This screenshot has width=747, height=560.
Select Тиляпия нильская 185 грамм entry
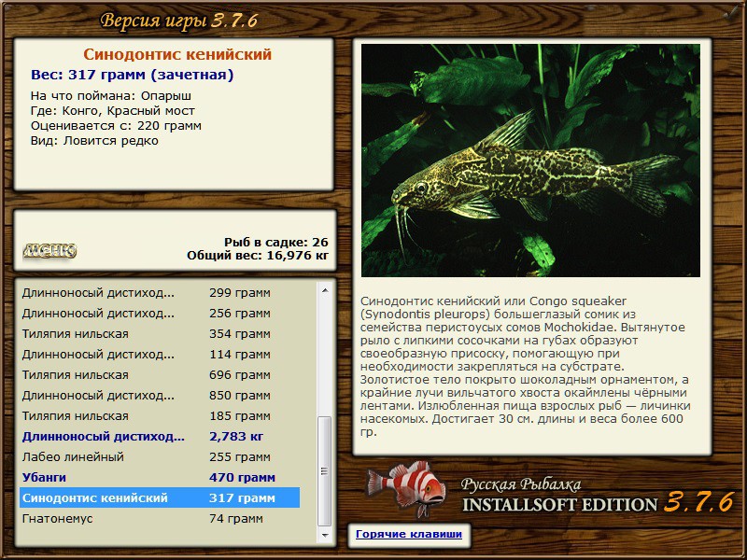pyautogui.click(x=160, y=416)
